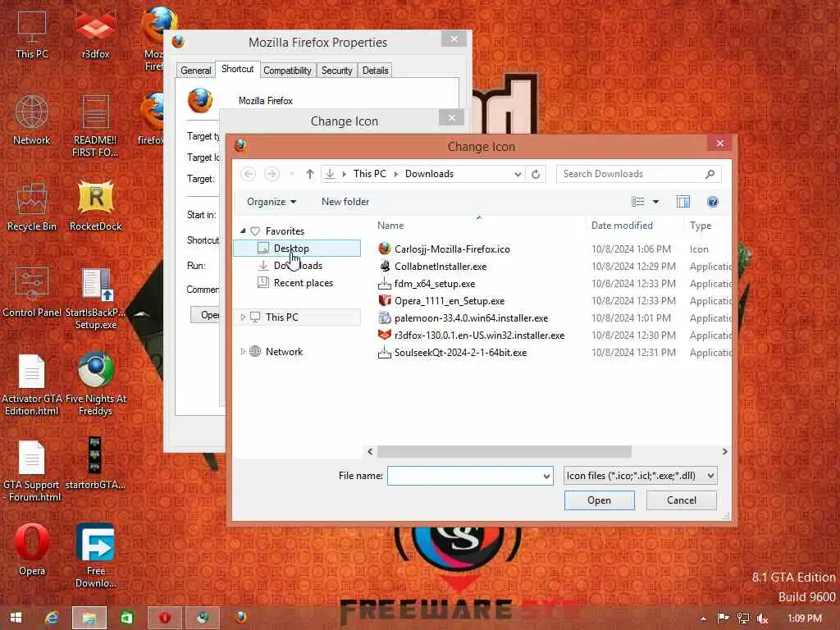Show hidden tray icons arrow
The height and width of the screenshot is (630, 840).
703,619
